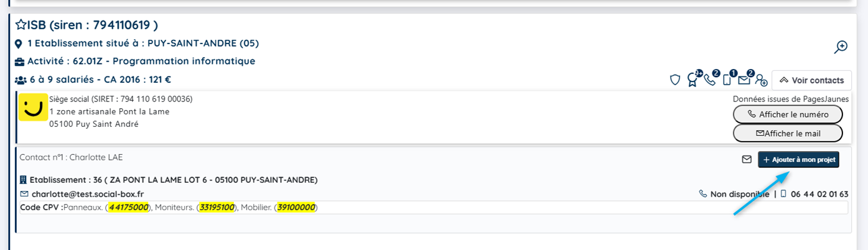Click highlighted CPV code 33195100

[217, 208]
